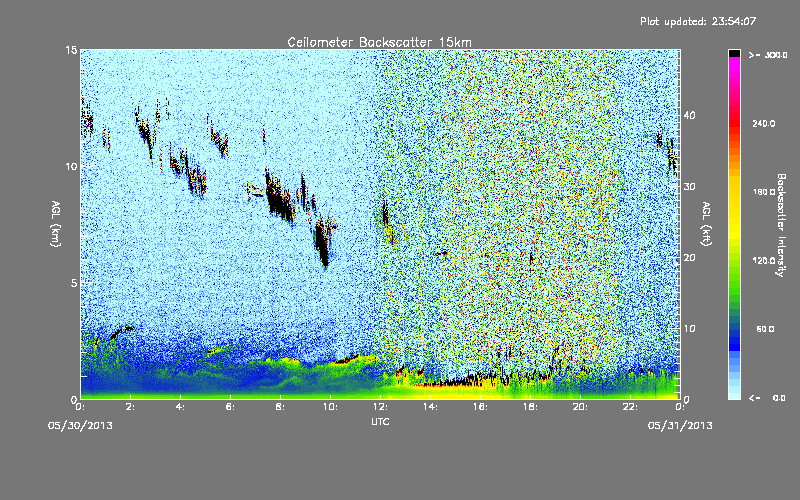Click the '>= 300.0' colorbar maximum label

click(768, 55)
